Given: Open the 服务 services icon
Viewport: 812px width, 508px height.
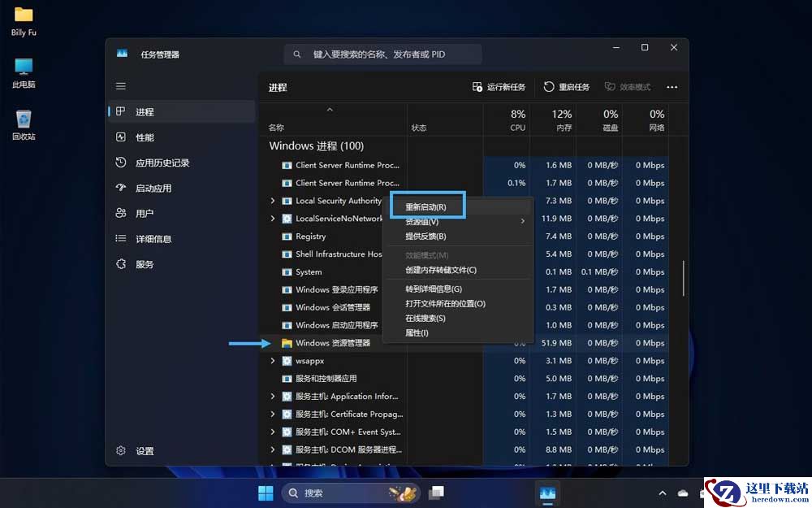Looking at the screenshot, I should coord(121,264).
